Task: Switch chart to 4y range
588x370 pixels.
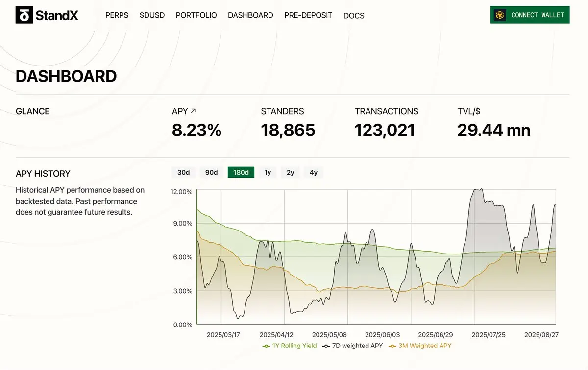Action: (314, 172)
